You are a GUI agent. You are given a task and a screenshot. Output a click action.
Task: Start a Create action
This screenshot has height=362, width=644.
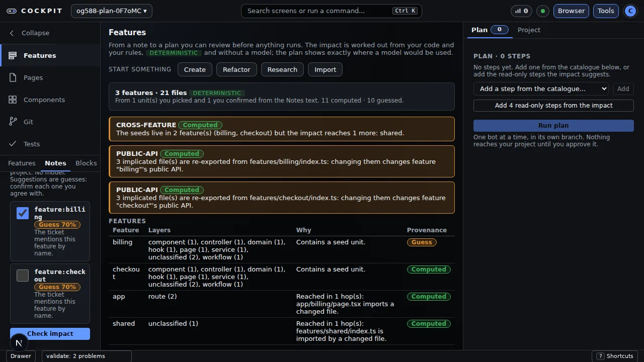(195, 69)
